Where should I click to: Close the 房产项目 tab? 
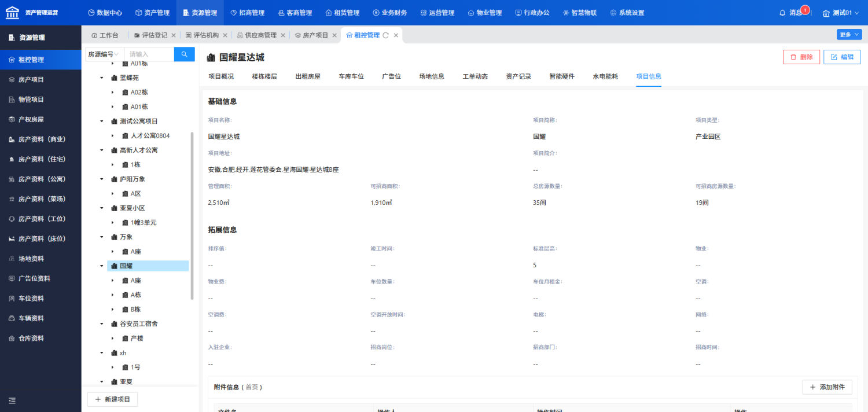tap(334, 35)
